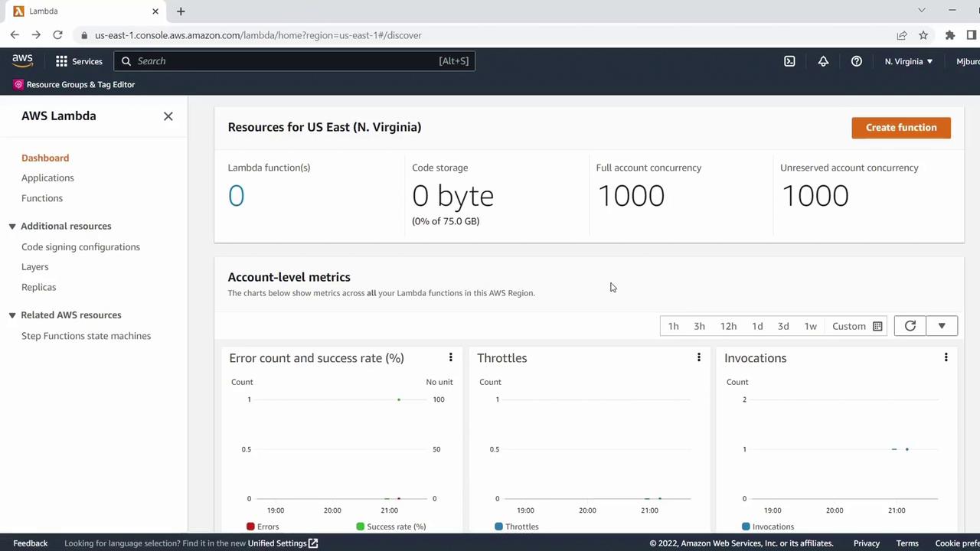
Task: Toggle the Errors legend entry
Action: click(263, 527)
